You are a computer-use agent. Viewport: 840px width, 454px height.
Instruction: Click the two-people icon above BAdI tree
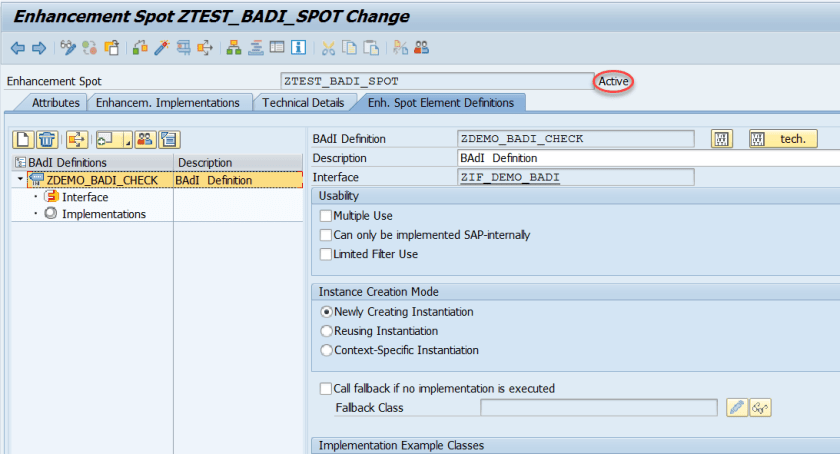click(145, 140)
